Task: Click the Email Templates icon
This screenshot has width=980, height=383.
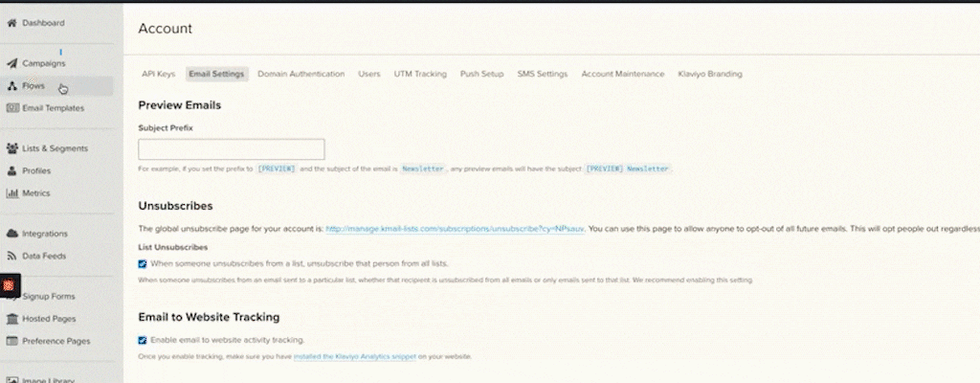Action: 11,107
